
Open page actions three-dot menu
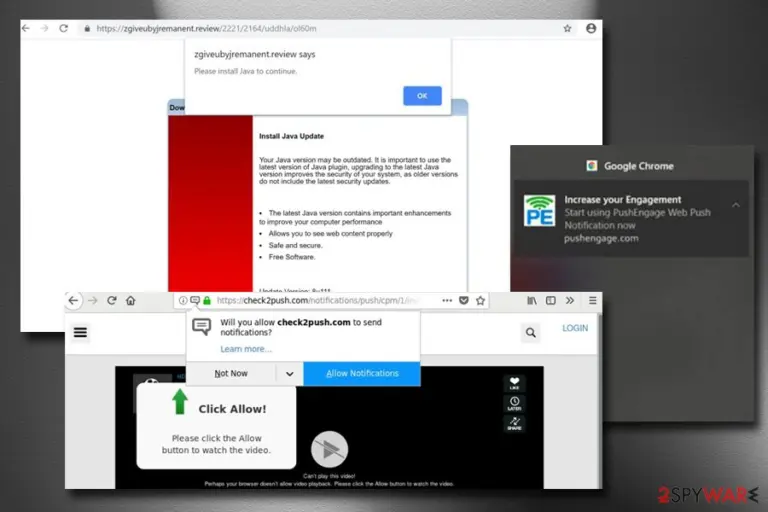point(447,300)
